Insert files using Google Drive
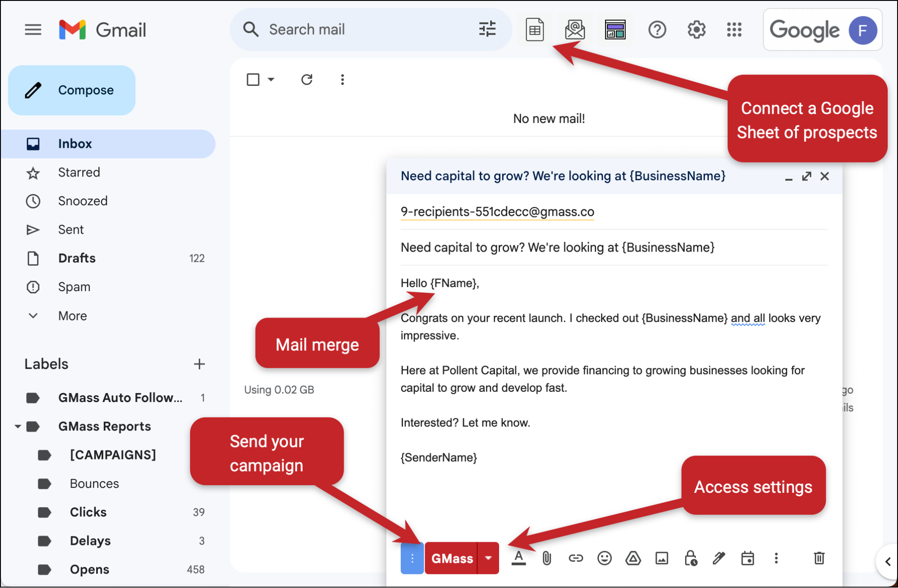 point(633,558)
